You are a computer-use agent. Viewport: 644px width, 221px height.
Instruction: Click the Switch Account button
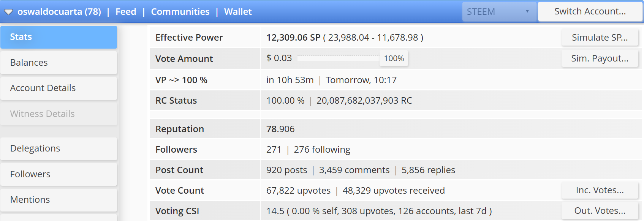click(590, 11)
